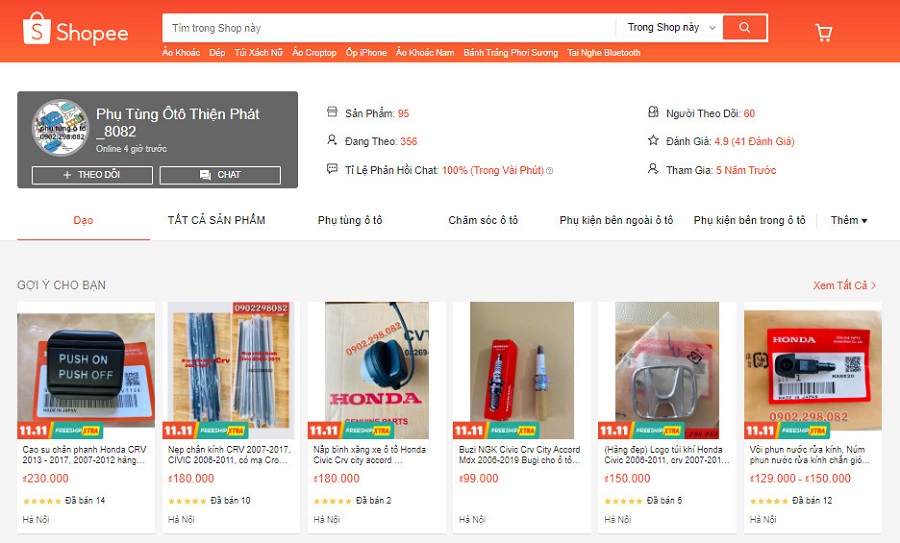Switch to the TẤT CẢ SẢN PHẨM tab

point(216,220)
